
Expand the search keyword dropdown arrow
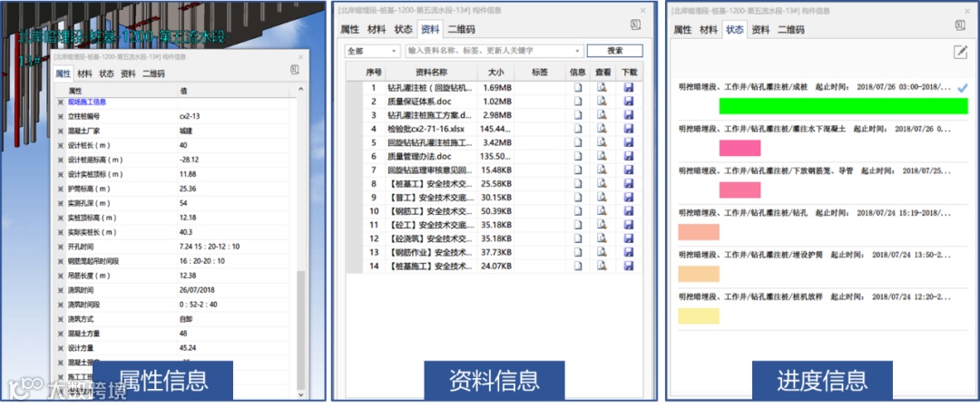[x=578, y=51]
